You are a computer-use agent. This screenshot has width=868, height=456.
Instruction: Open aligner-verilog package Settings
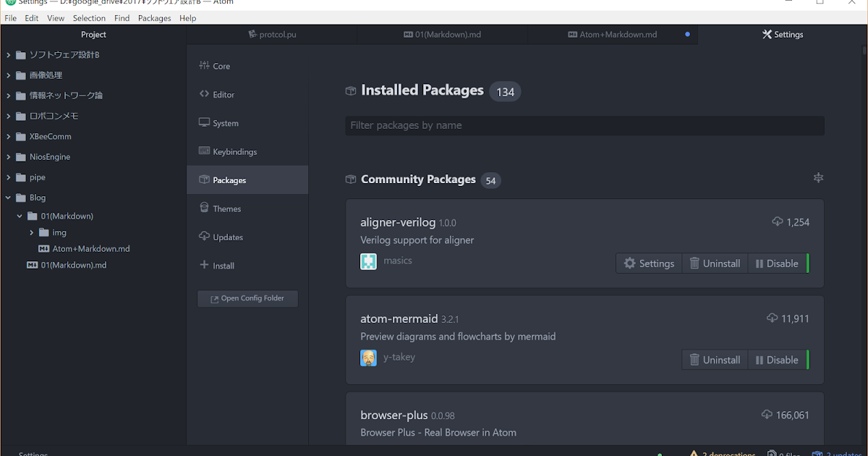pos(649,263)
